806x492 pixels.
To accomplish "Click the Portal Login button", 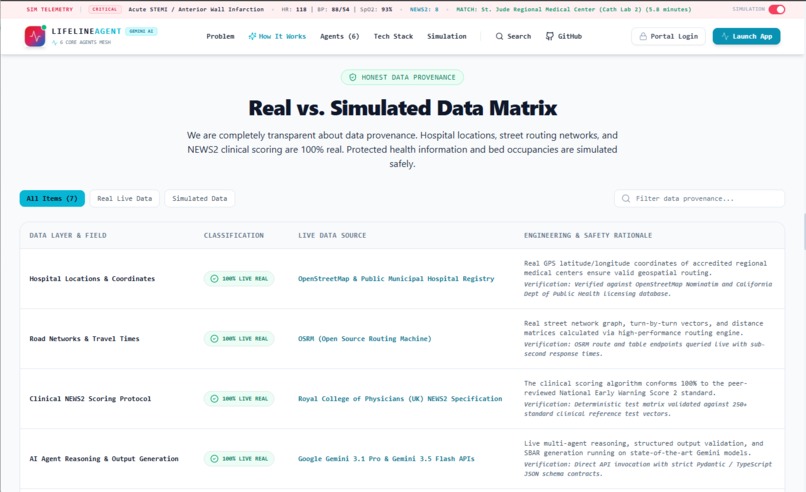I will (x=668, y=37).
